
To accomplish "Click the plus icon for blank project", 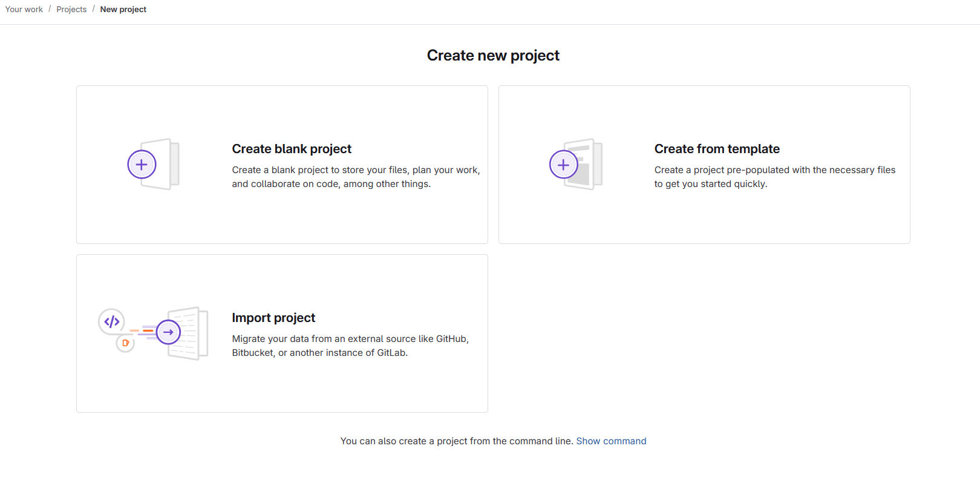I will click(x=142, y=165).
